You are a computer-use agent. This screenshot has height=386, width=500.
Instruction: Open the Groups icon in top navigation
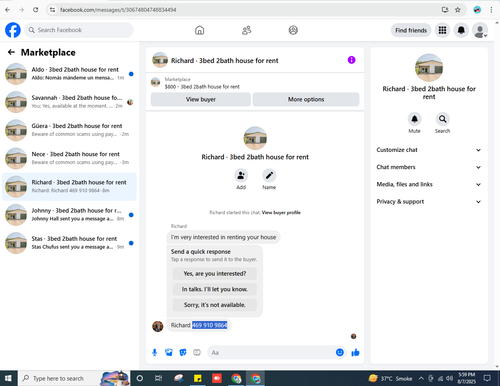[x=293, y=30]
